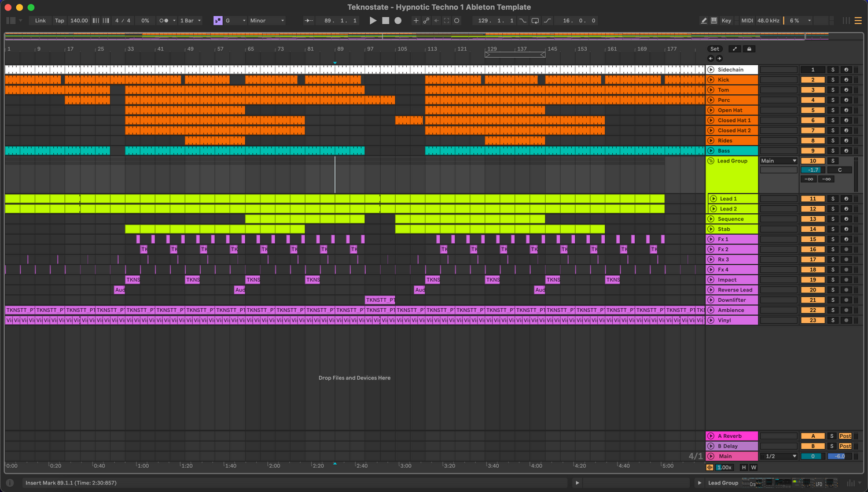This screenshot has width=868, height=492.
Task: Toggle the waveform overview icon beside 1.00x
Action: tap(710, 467)
